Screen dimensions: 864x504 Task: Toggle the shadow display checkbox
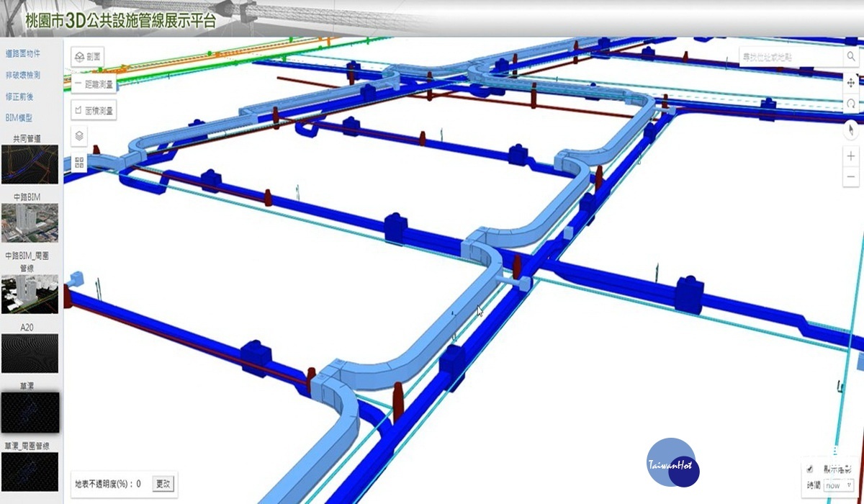point(810,469)
